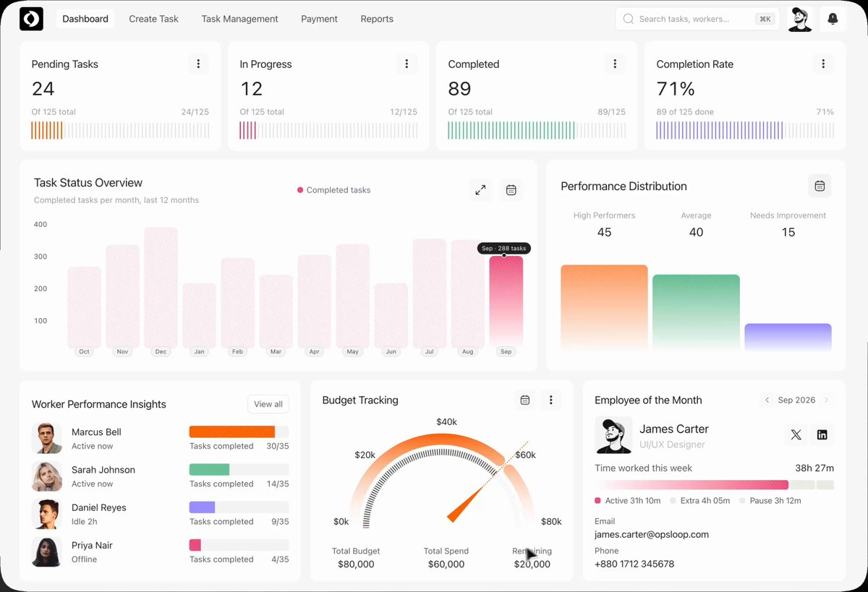Viewport: 868px width, 592px height.
Task: Select the December bar in the chart
Action: coord(161,288)
